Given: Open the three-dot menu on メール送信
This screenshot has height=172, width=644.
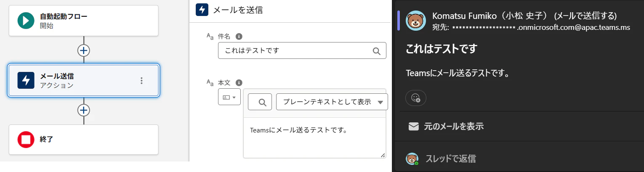Looking at the screenshot, I should click(x=141, y=80).
